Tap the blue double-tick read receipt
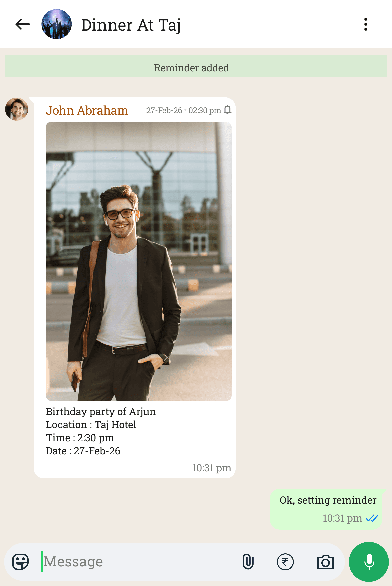Viewport: 392px width, 586px height. tap(372, 518)
